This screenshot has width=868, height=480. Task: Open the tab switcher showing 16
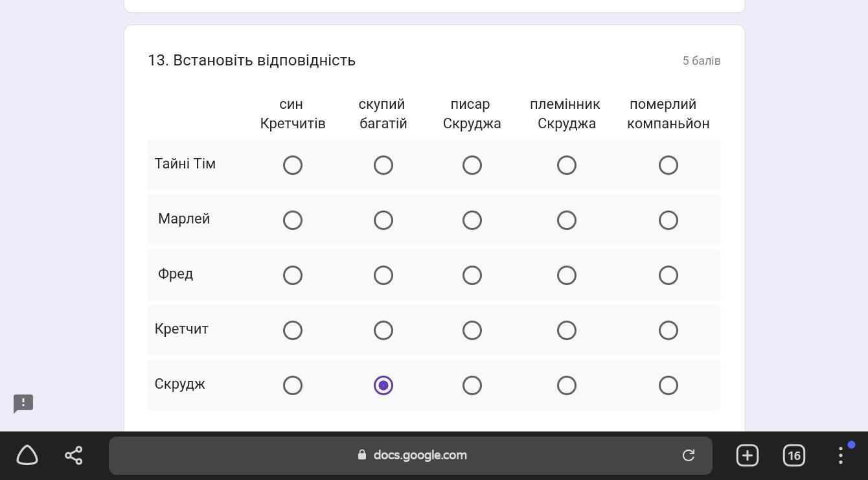[x=794, y=455]
